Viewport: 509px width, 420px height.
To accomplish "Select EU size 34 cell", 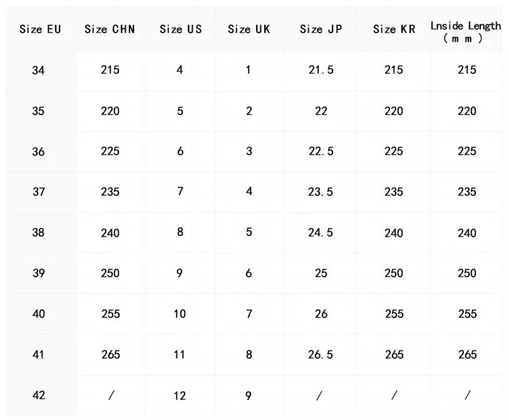I will tap(39, 71).
